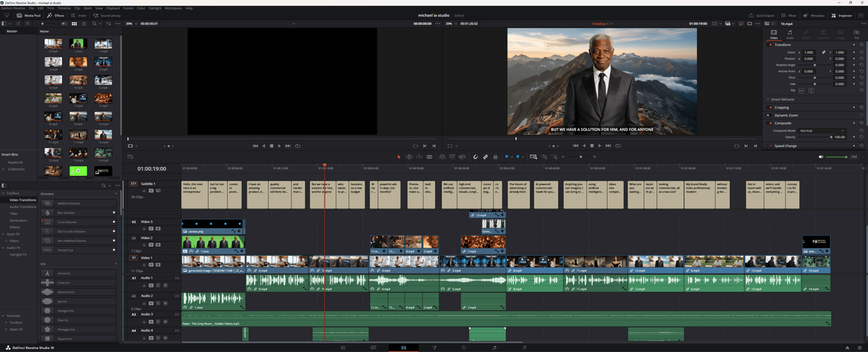Screen dimensions: 868x352
Task: Click the Zoom X value field
Action: (809, 52)
